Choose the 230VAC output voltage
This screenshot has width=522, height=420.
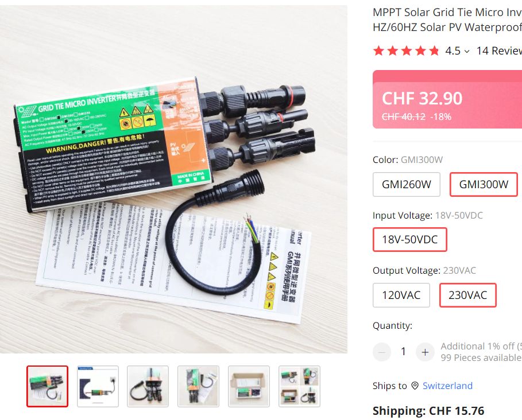coord(468,295)
